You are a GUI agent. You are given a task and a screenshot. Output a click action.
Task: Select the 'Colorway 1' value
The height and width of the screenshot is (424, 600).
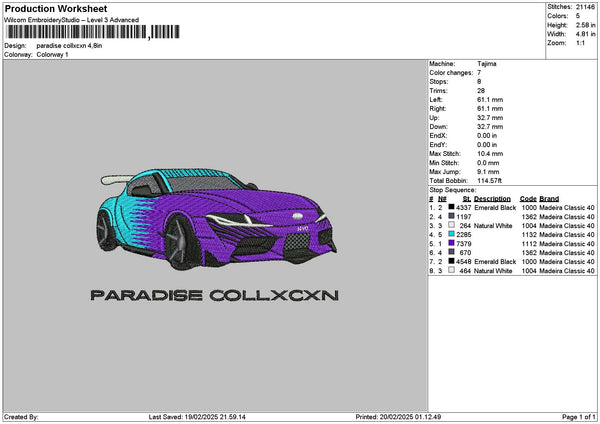[52, 55]
